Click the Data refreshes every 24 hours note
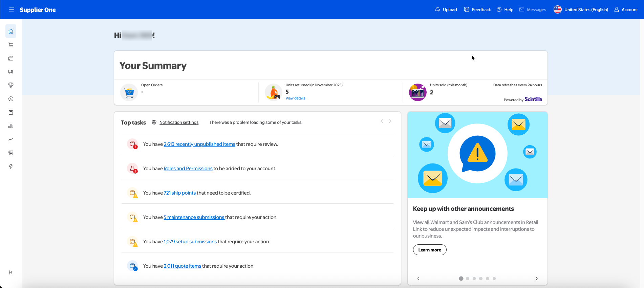 click(518, 85)
